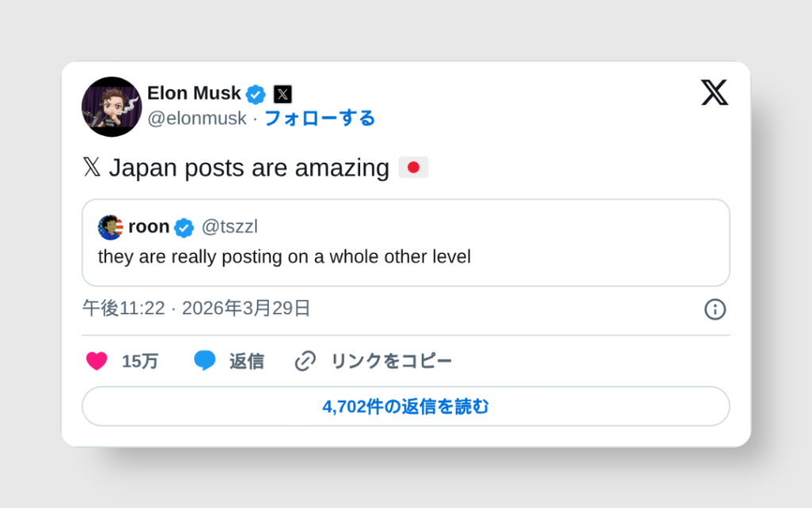Open the @tszzl handle in quoted post
812x508 pixels.
point(229,227)
